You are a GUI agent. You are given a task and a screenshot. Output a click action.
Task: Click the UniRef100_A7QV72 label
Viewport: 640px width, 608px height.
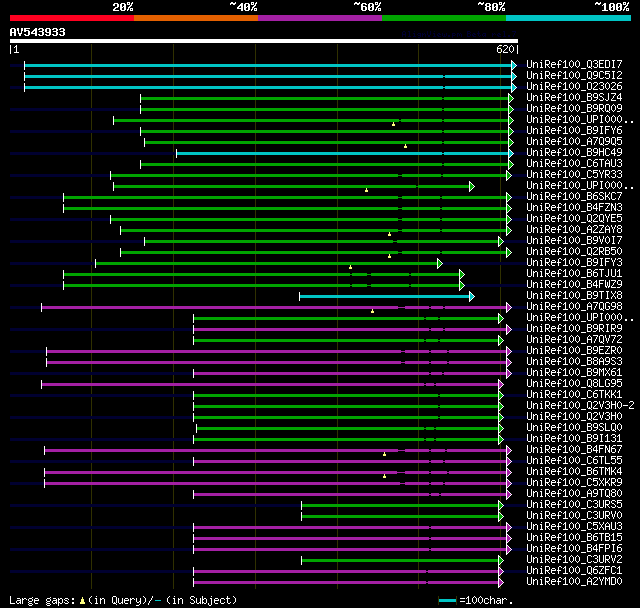point(574,340)
